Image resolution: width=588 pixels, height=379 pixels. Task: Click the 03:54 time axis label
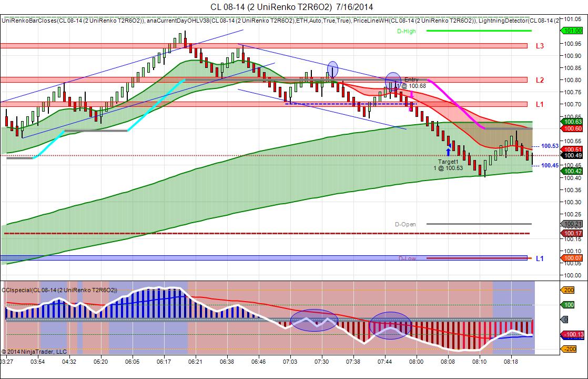pyautogui.click(x=37, y=362)
